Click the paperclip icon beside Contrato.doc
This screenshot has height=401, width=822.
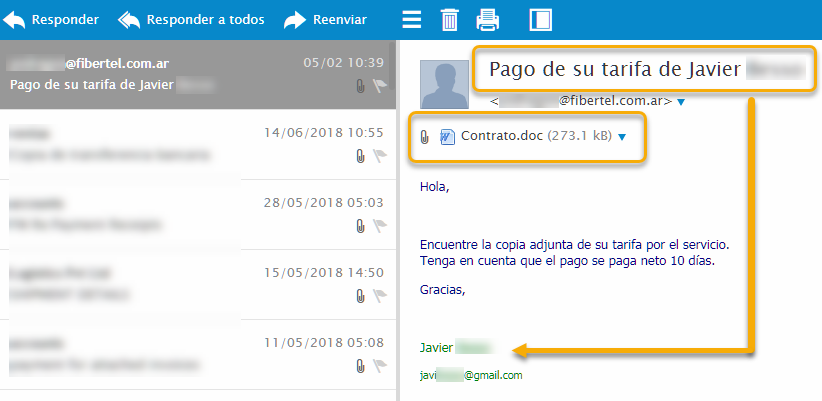tap(425, 137)
